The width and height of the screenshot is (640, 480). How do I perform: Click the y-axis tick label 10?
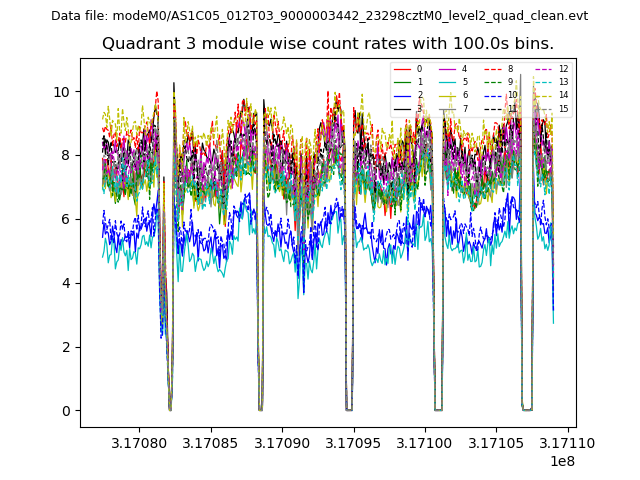[x=62, y=91]
